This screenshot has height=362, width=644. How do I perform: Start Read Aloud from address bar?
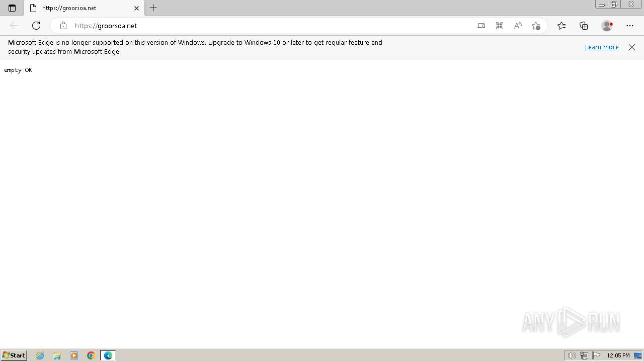pyautogui.click(x=518, y=26)
